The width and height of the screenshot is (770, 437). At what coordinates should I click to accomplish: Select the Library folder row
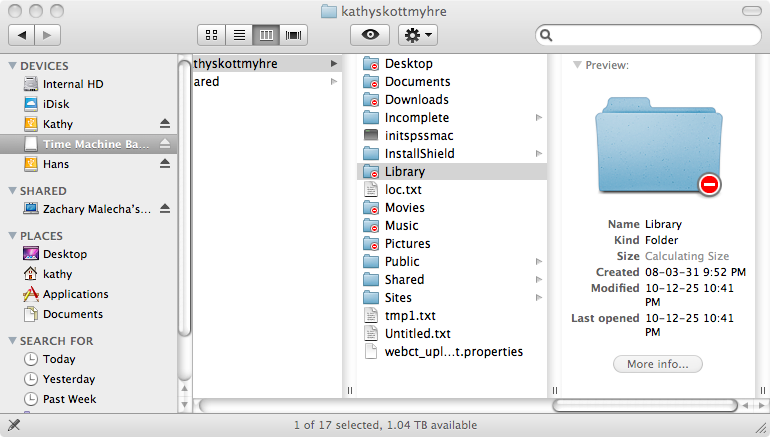(452, 171)
